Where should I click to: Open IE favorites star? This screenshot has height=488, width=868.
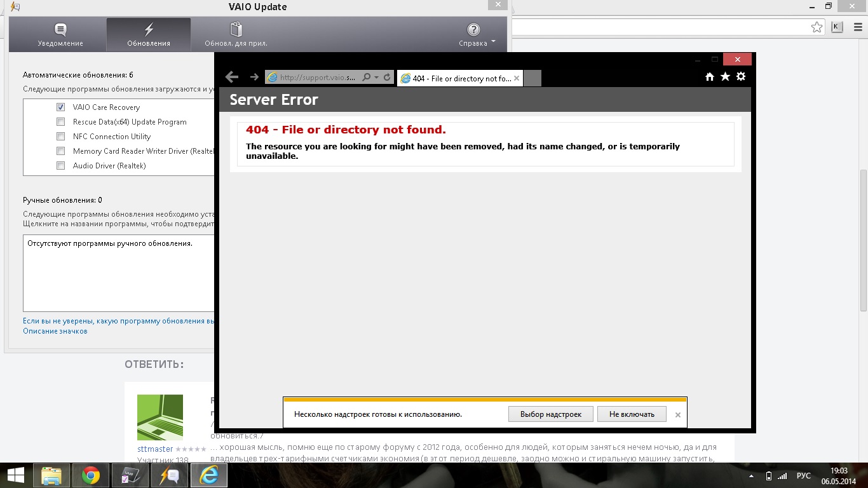(725, 77)
